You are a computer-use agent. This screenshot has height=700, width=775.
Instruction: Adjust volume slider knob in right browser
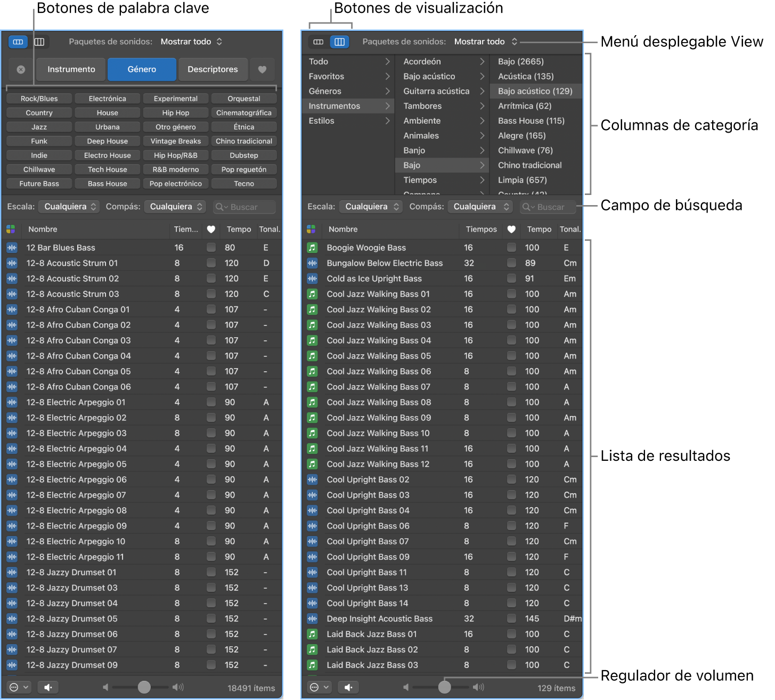pos(444,687)
